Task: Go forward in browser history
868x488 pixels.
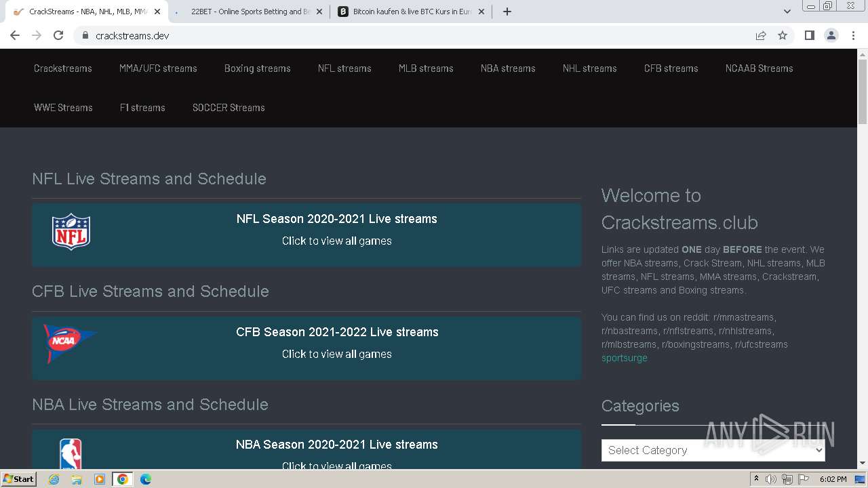Action: click(x=37, y=35)
